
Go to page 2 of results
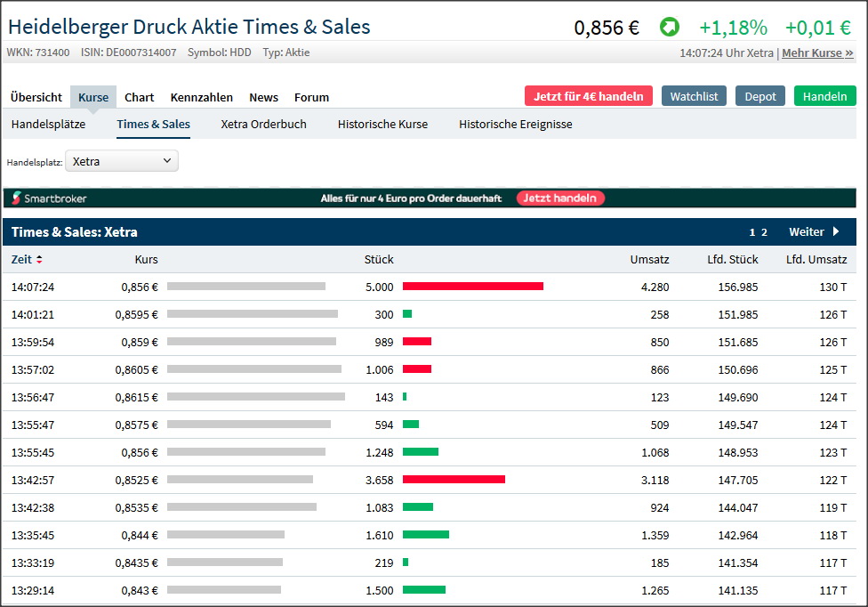(764, 232)
